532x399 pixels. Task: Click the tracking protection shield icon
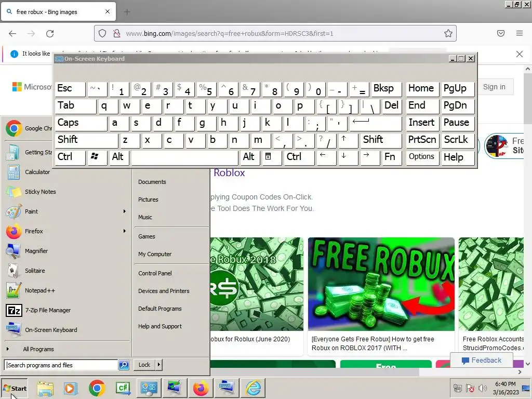click(x=102, y=33)
